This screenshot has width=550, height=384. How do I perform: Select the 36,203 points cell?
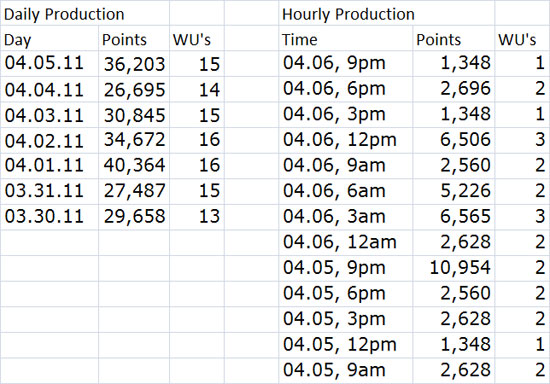click(134, 64)
